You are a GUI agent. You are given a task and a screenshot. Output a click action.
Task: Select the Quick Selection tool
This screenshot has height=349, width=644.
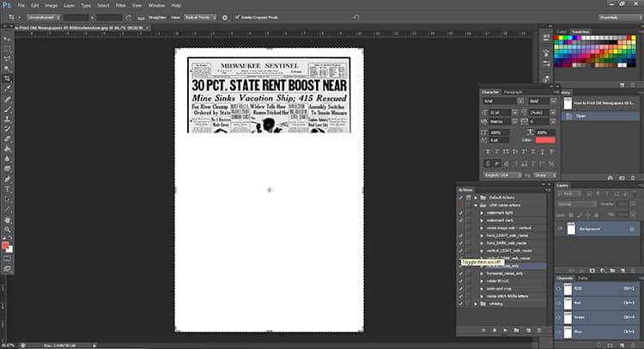click(8, 69)
